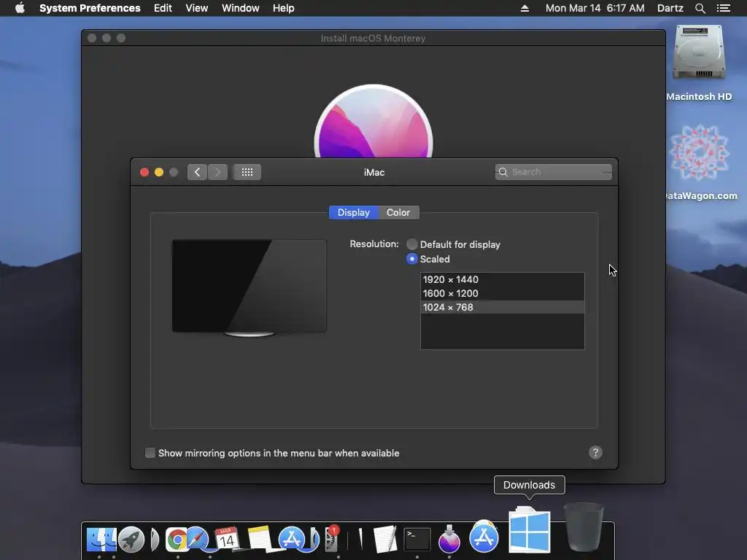Open the System Preferences menu
The height and width of the screenshot is (560, 747).
point(90,8)
